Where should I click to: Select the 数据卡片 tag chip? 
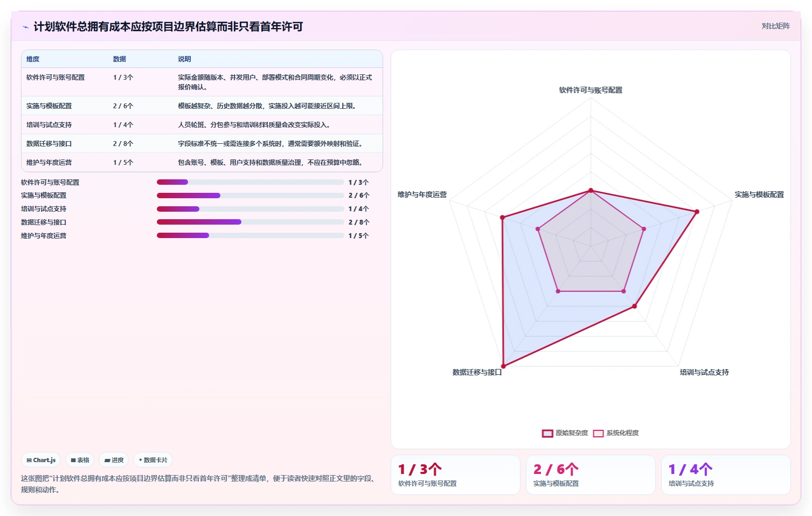[x=153, y=460]
